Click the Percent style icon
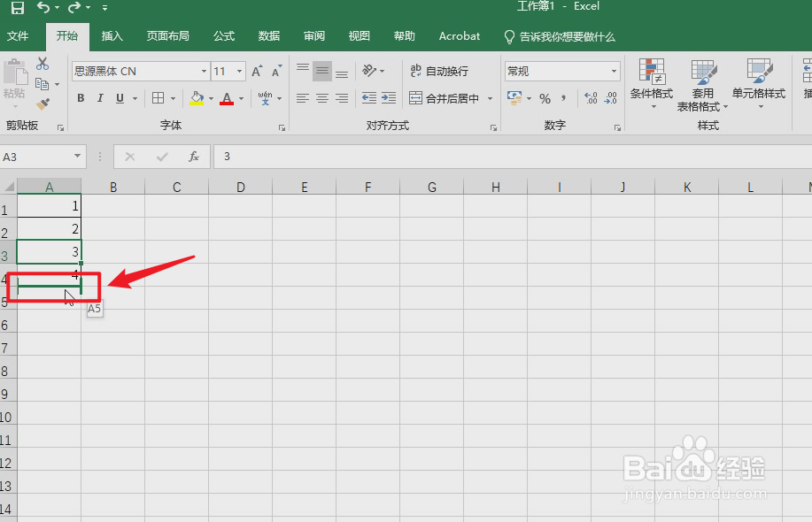Viewport: 812px width, 522px height. pyautogui.click(x=544, y=98)
